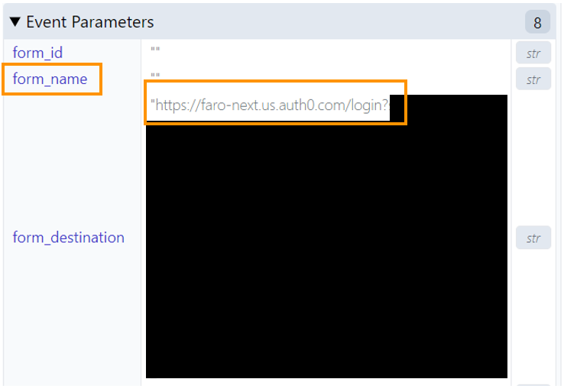Viewport: 564px width, 392px height.
Task: Select the form_id parameter name
Action: point(37,53)
